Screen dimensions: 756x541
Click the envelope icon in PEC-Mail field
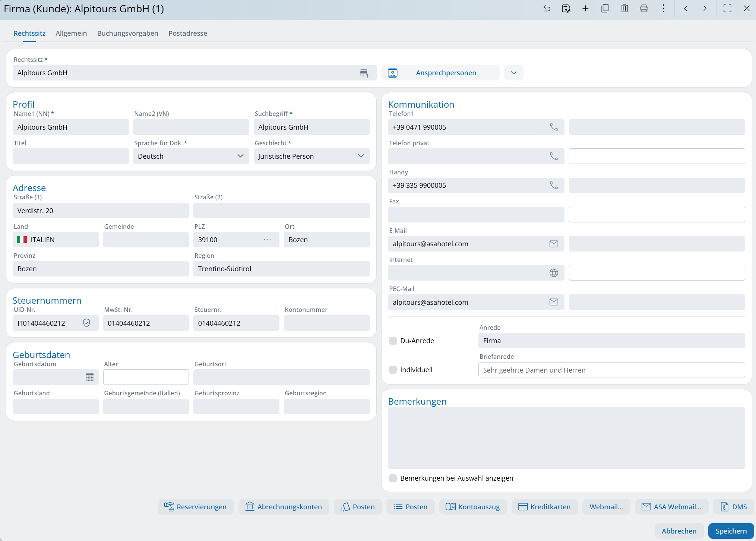554,302
